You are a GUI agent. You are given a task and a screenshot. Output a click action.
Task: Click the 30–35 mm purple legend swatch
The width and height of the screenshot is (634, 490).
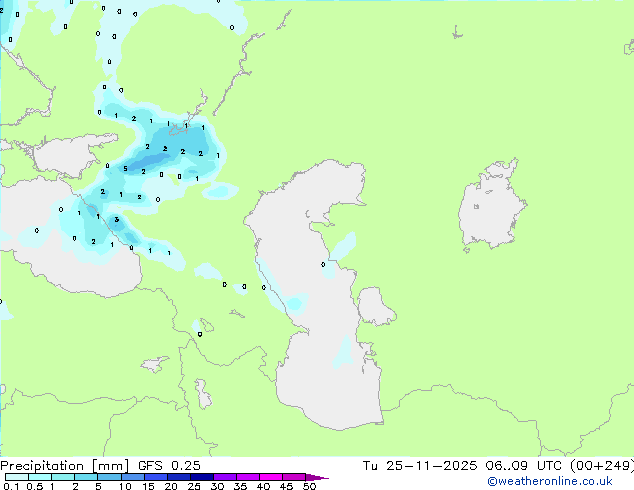pyautogui.click(x=225, y=477)
